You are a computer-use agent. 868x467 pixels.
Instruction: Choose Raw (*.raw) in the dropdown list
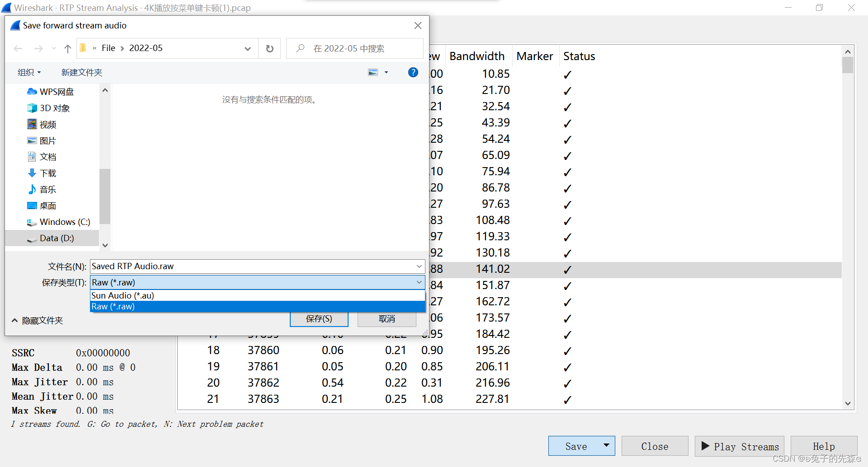(258, 306)
